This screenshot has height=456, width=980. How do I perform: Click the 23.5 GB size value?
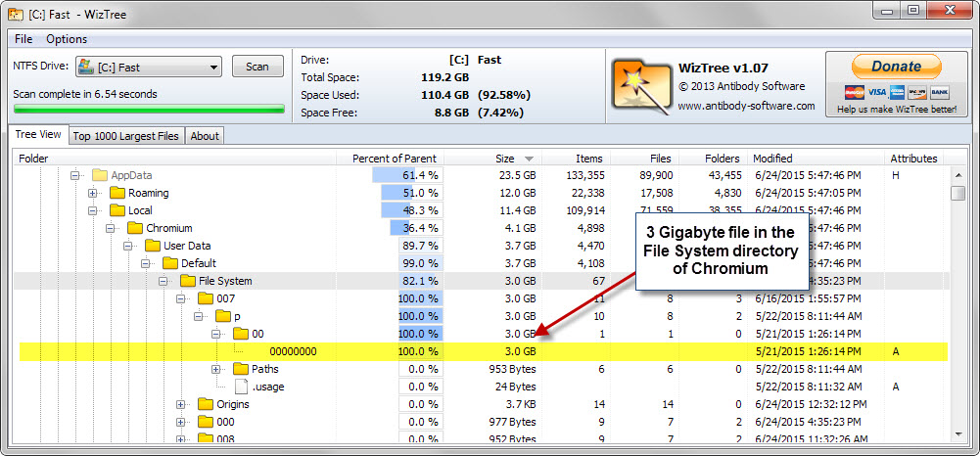click(516, 175)
